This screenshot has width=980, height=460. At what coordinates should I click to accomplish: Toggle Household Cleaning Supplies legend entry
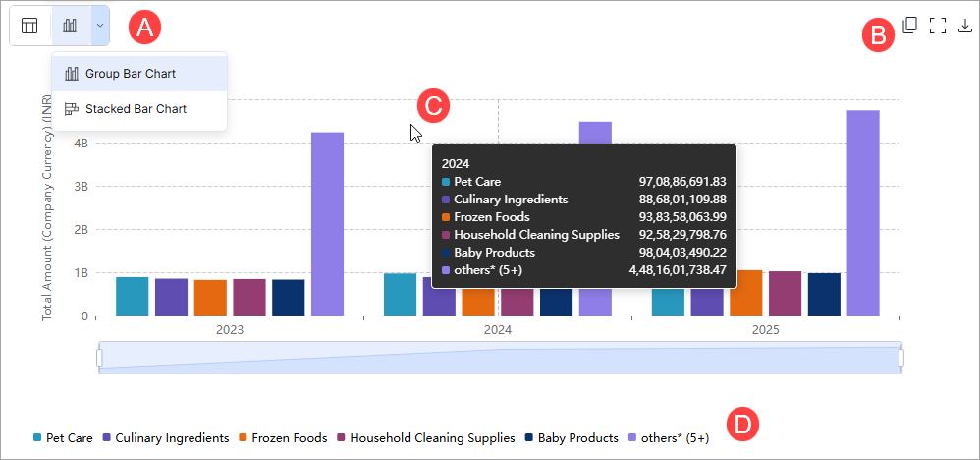pos(425,438)
